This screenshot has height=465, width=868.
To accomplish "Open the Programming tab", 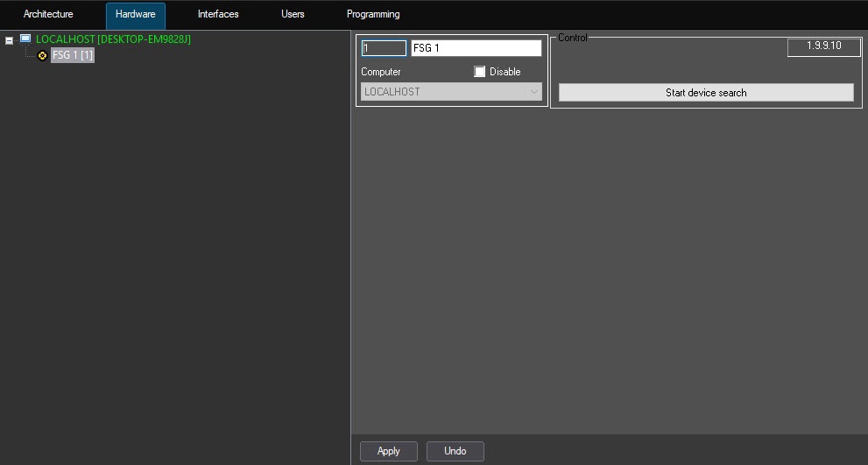I will (x=373, y=14).
